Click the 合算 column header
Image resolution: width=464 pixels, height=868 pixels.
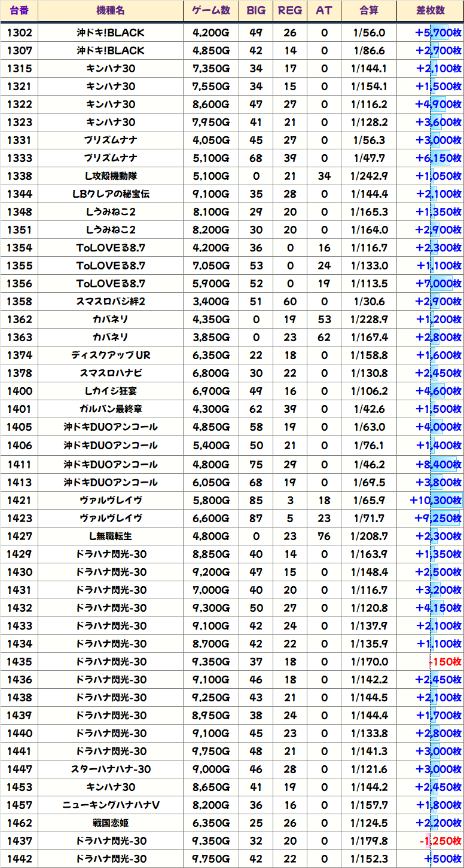[368, 11]
